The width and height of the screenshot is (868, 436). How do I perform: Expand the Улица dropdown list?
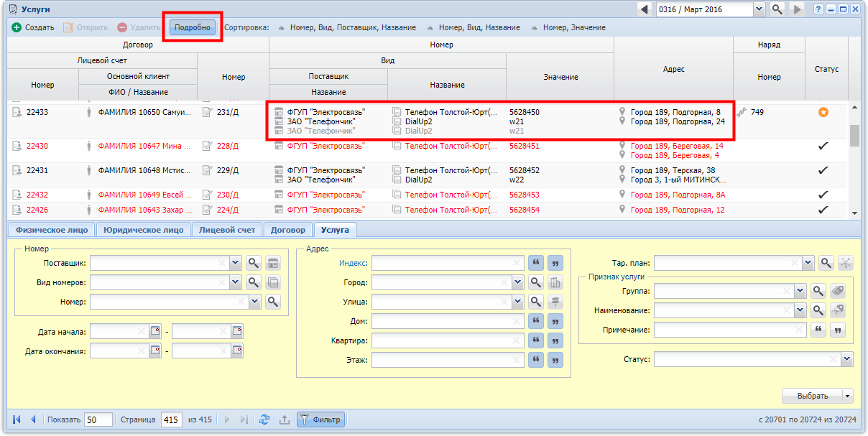(x=518, y=302)
